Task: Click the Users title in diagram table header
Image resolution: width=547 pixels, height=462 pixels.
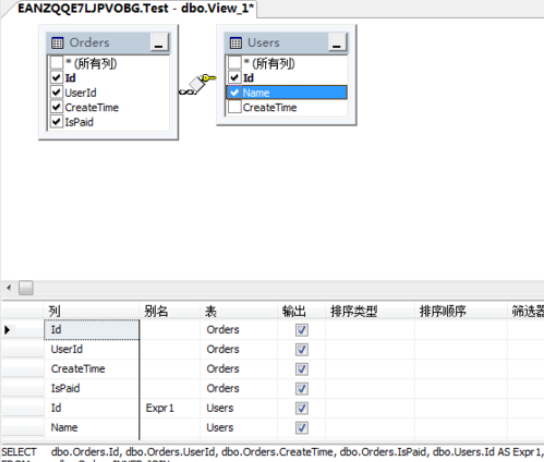Action: 263,43
